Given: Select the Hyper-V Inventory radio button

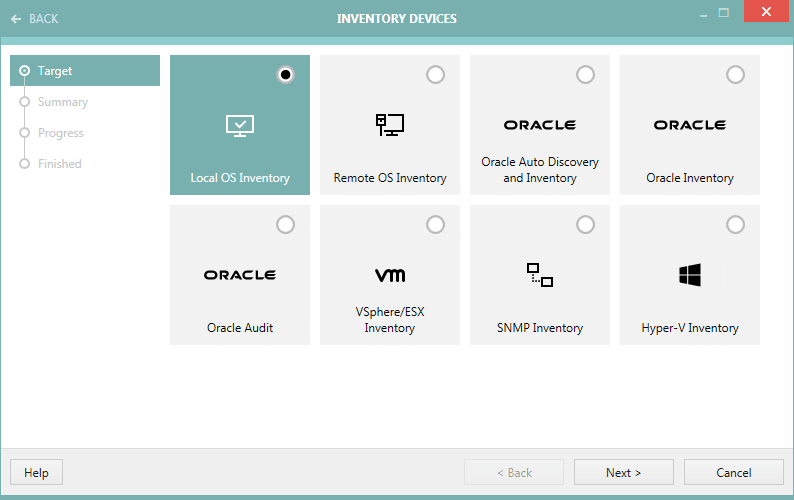Looking at the screenshot, I should [735, 225].
